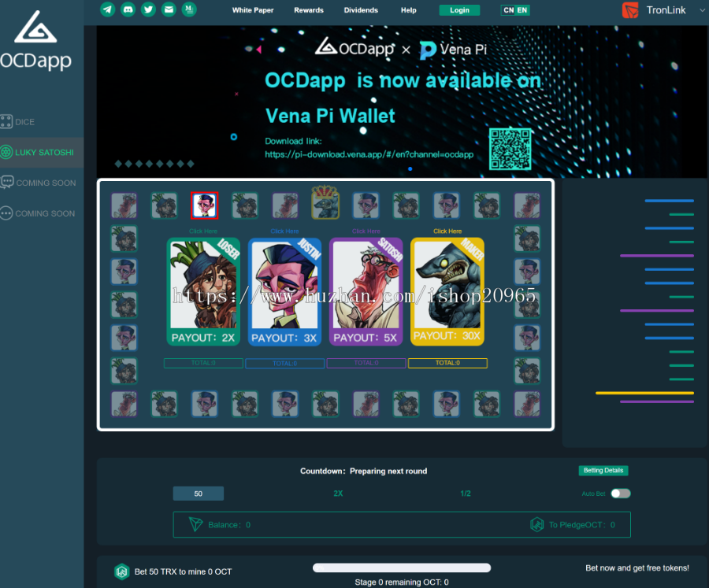Open the Vena Pi download link
The height and width of the screenshot is (588, 709).
pos(369,154)
